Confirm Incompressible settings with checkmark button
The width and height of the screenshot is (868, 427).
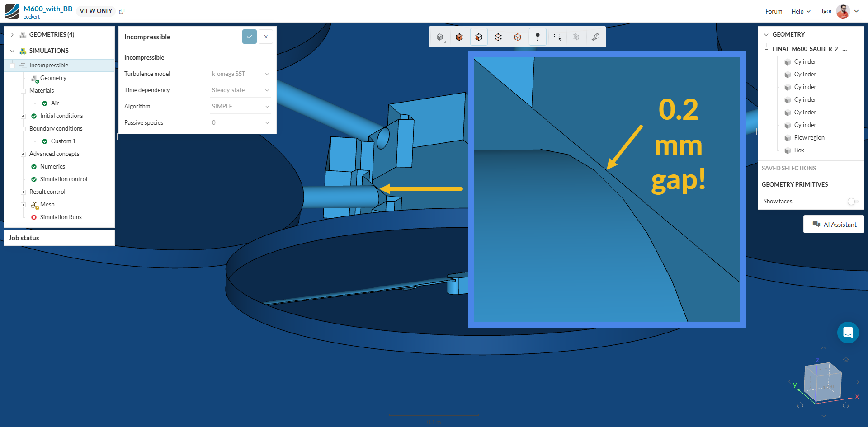tap(249, 37)
